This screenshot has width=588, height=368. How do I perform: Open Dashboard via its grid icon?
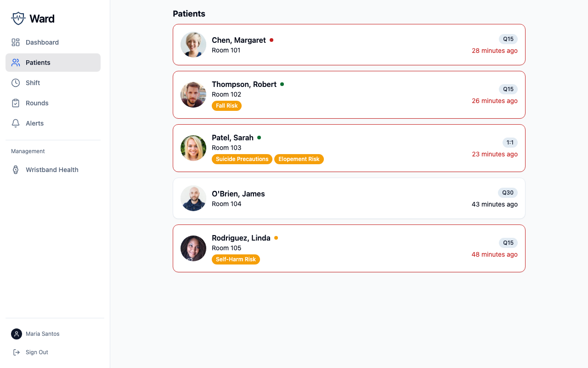16,42
